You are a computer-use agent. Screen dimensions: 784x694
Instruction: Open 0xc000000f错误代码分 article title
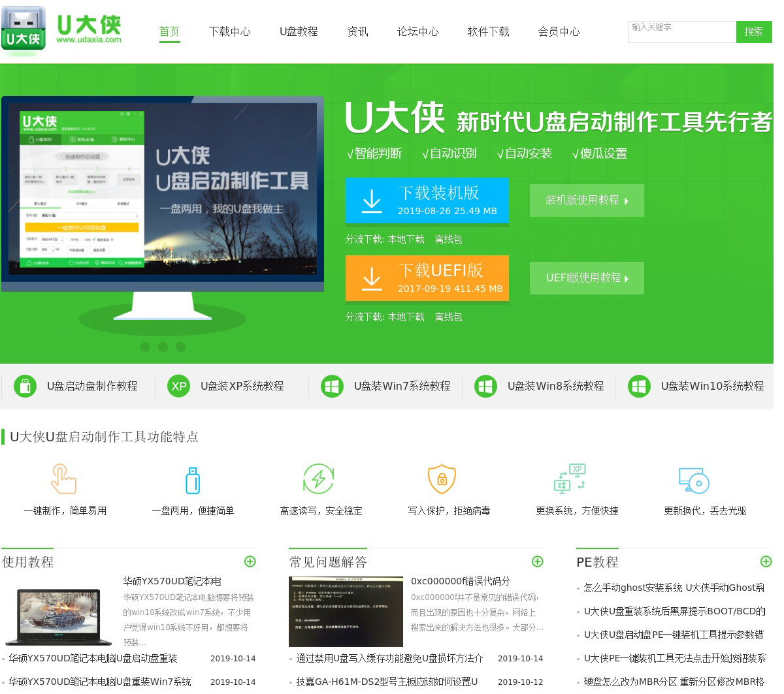(461, 581)
